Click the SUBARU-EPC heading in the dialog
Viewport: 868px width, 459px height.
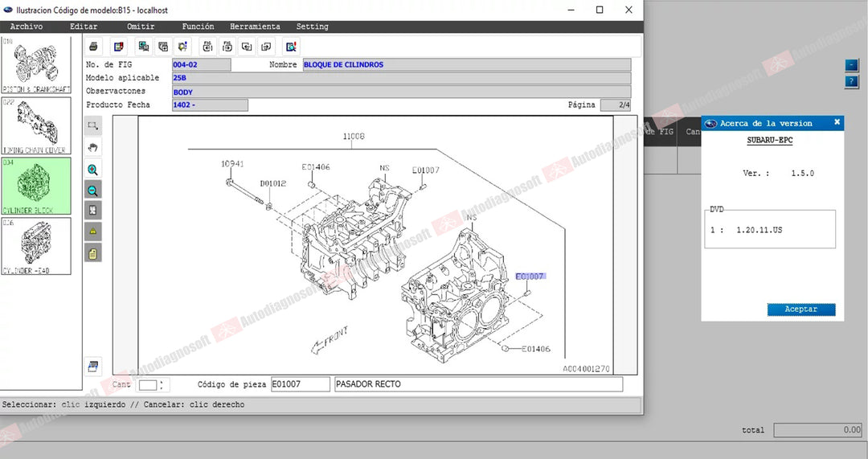(769, 140)
